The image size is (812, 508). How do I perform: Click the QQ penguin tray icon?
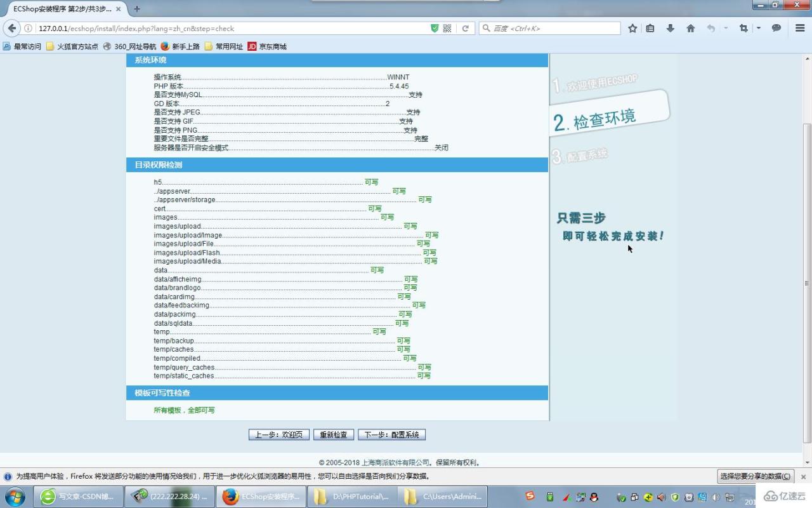point(594,497)
